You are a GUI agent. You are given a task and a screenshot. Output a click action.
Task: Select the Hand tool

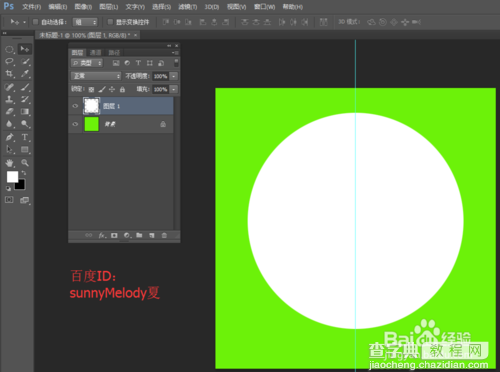9,163
